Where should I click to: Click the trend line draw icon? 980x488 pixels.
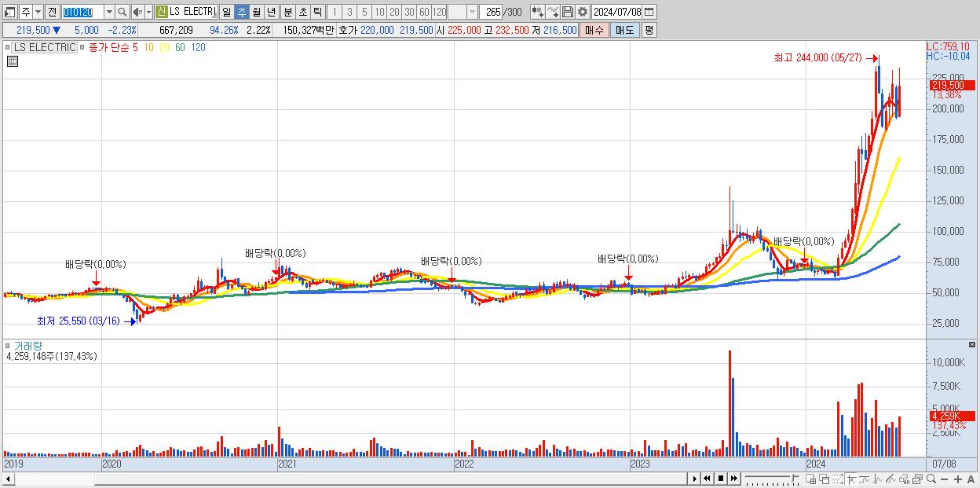pyautogui.click(x=864, y=479)
